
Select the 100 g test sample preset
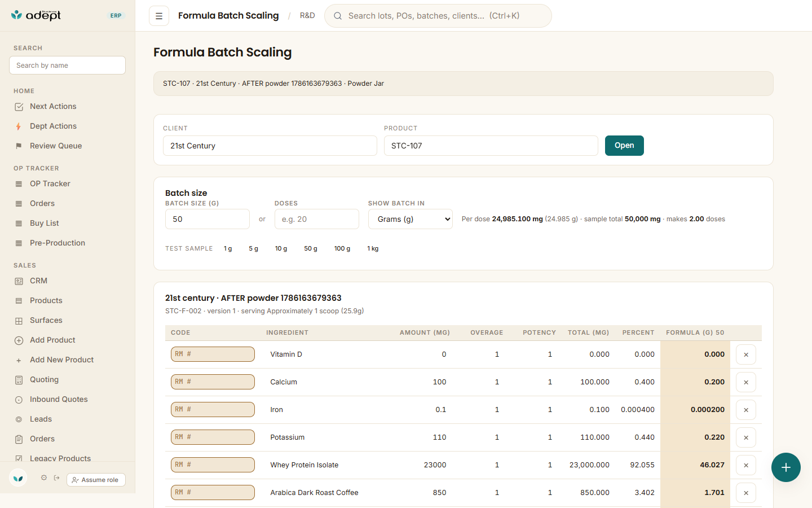coord(342,248)
